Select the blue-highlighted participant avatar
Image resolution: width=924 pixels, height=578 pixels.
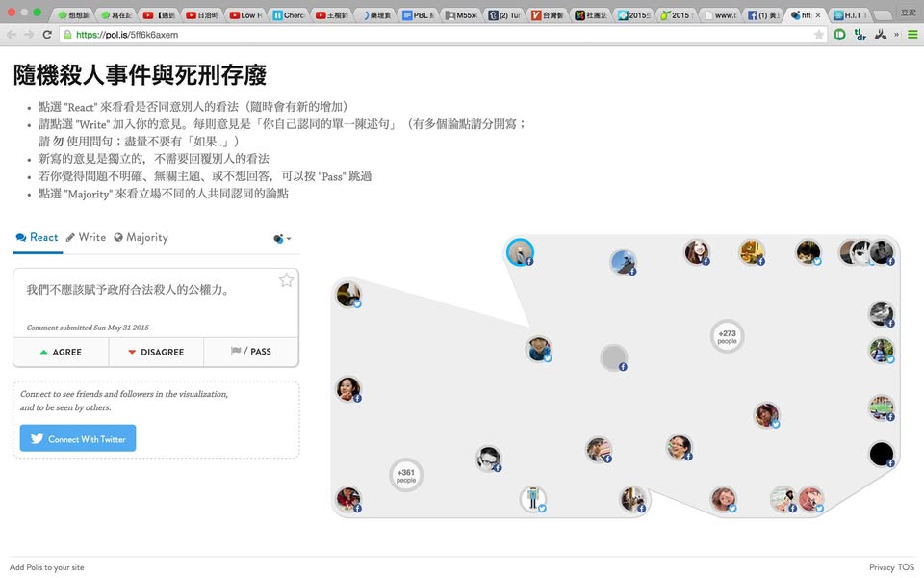pyautogui.click(x=520, y=252)
